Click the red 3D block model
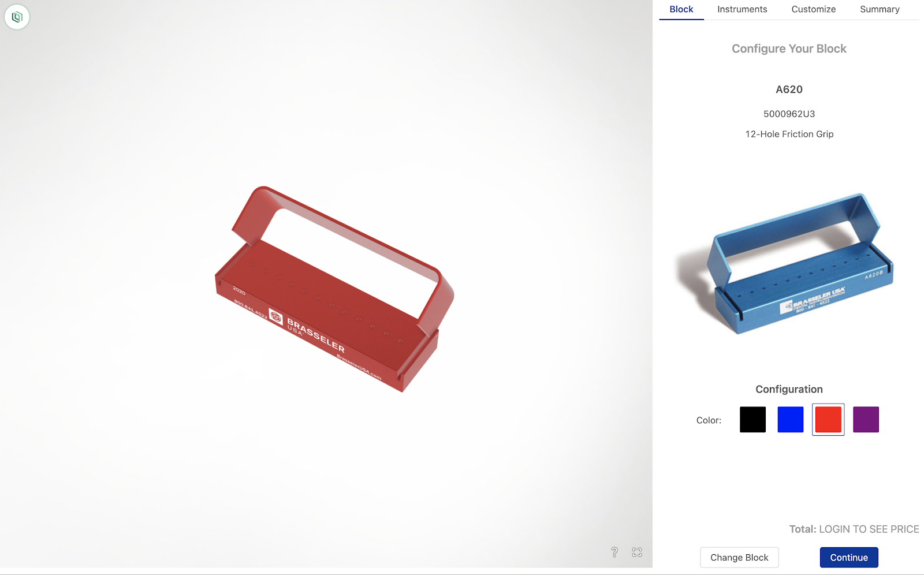 (334, 289)
